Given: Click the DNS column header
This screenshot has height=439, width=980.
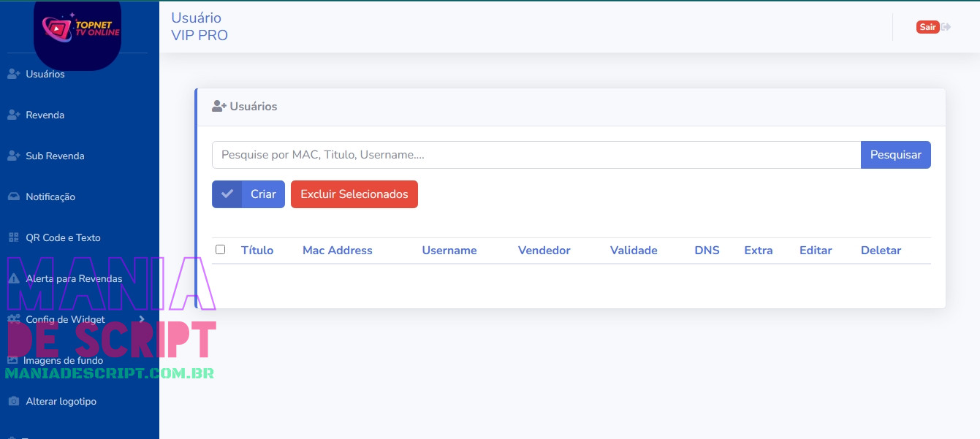Looking at the screenshot, I should [x=707, y=251].
